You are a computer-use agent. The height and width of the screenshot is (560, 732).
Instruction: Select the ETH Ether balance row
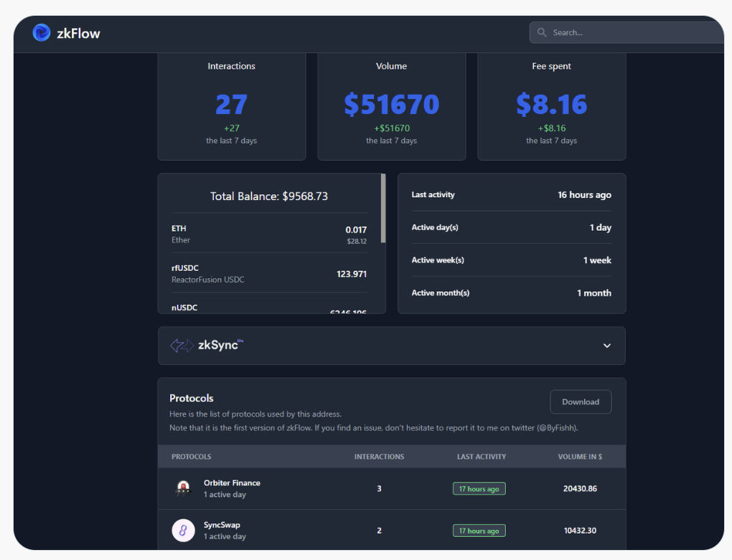coord(269,234)
